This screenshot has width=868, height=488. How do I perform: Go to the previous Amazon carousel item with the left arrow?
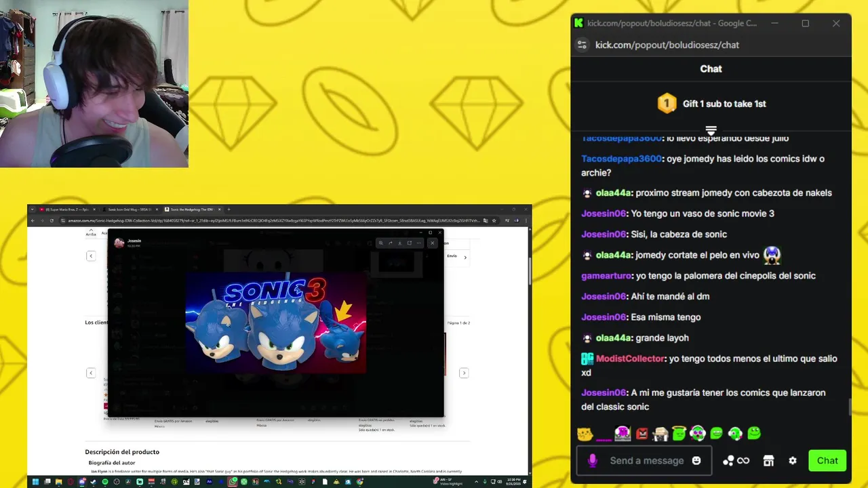pos(91,373)
